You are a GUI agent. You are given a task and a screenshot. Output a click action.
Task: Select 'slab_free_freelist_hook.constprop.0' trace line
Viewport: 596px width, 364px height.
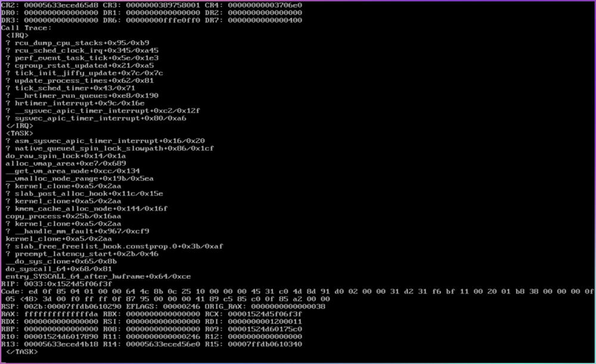coord(114,246)
